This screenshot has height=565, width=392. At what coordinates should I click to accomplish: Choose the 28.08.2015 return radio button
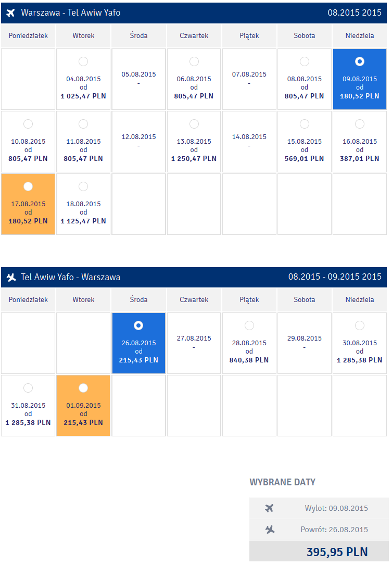(x=249, y=325)
